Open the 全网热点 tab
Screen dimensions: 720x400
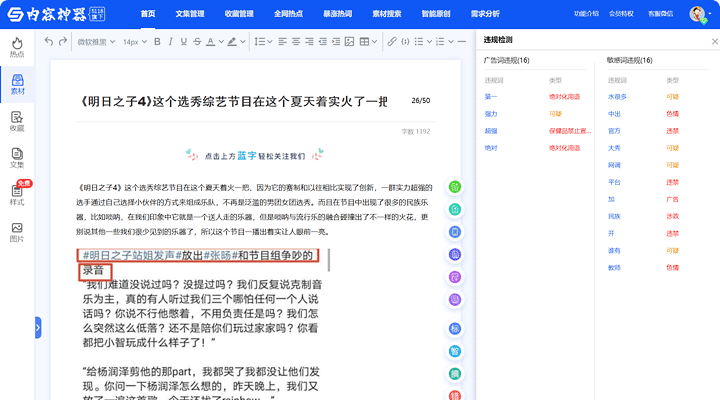[288, 14]
